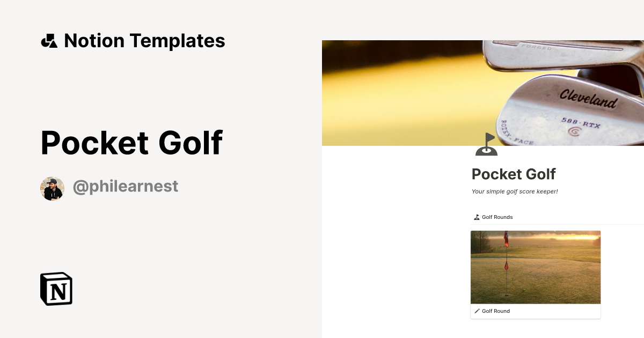Select the Notion Templates header text
The width and height of the screenshot is (644, 338).
coord(144,40)
